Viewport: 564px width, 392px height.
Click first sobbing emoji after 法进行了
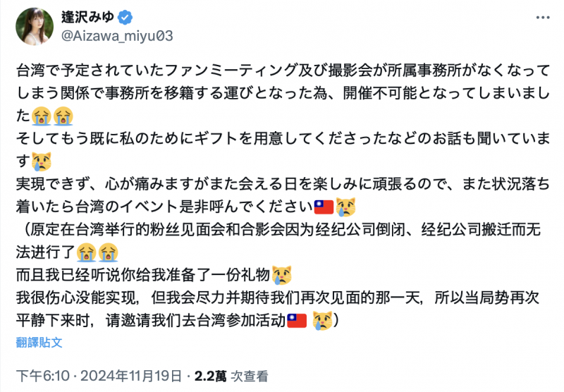point(87,252)
